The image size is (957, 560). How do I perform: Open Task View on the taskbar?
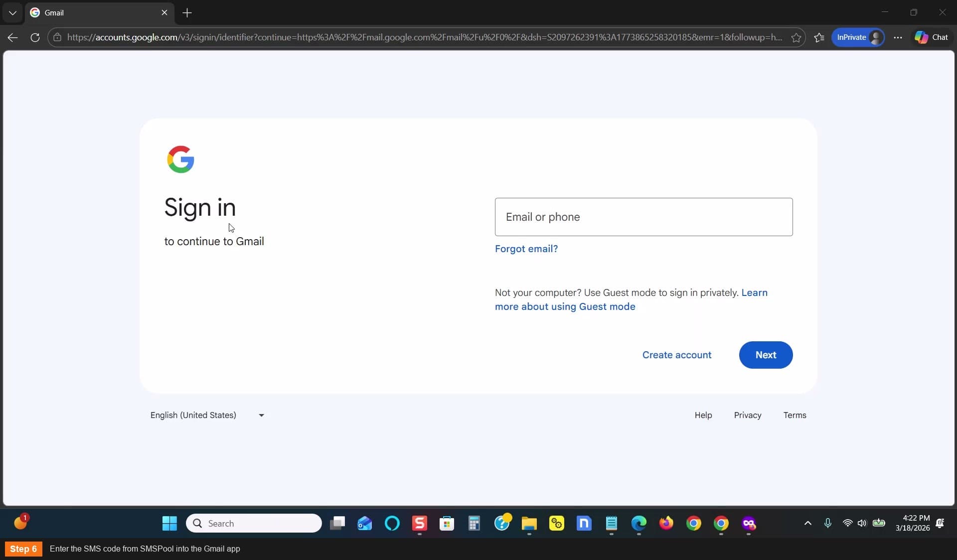tap(337, 523)
